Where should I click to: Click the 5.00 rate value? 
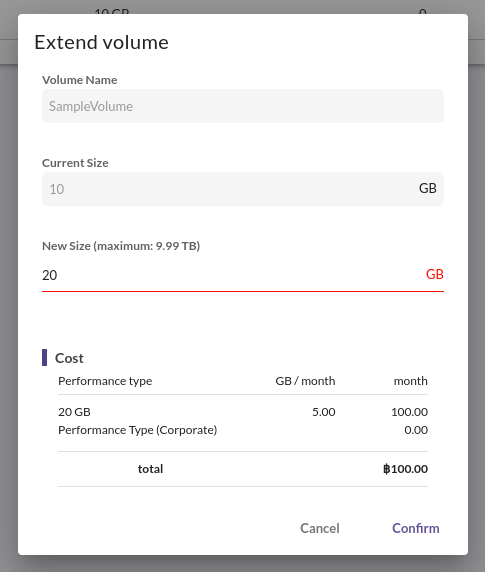(x=324, y=412)
